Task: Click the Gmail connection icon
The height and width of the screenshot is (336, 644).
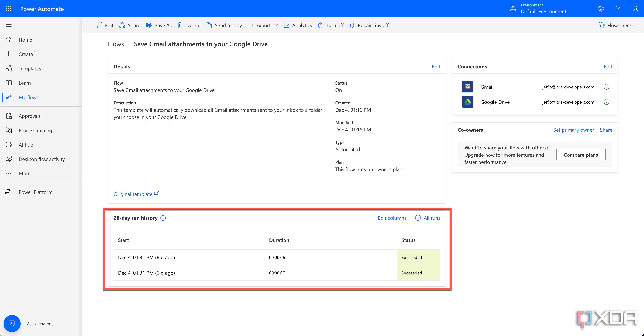Action: [x=468, y=87]
